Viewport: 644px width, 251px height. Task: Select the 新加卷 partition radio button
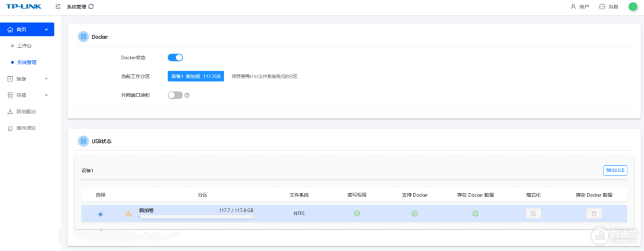pos(100,214)
